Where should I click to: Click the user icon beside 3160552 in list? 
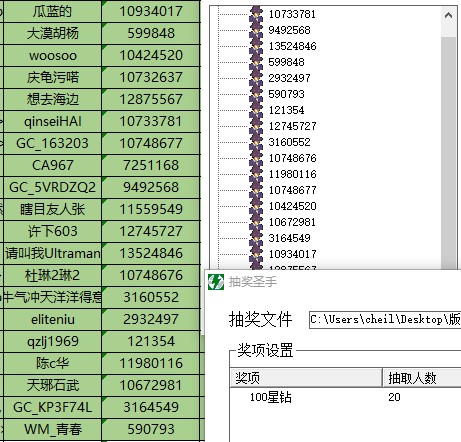click(256, 142)
